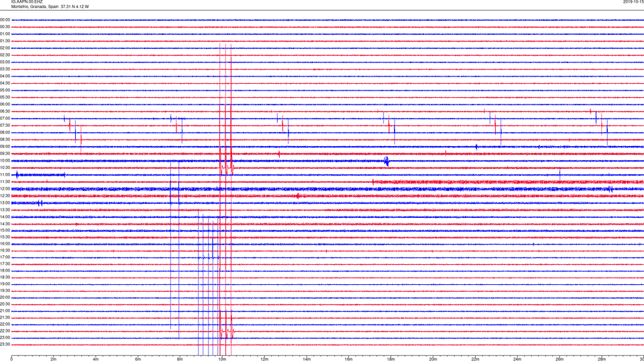Click the seismic burst on the 10:00 blue trace
Image resolution: width=644 pixels, height=362 pixels.
coord(386,161)
